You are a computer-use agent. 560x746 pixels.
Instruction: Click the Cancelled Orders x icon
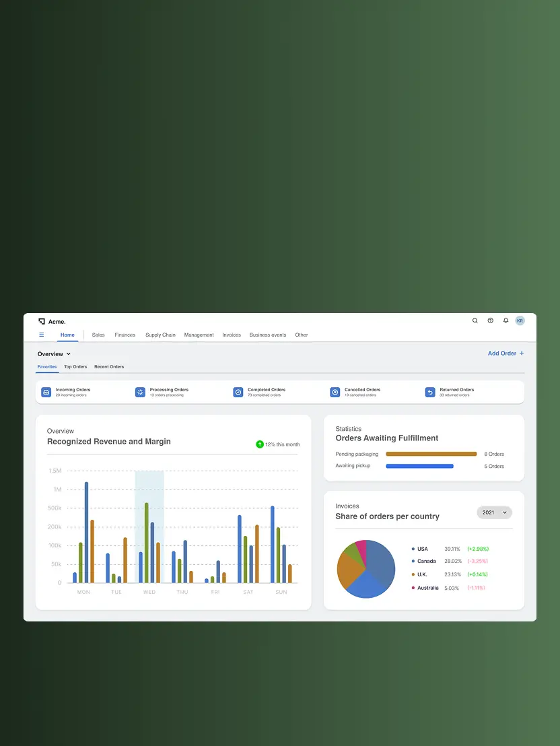click(x=335, y=392)
